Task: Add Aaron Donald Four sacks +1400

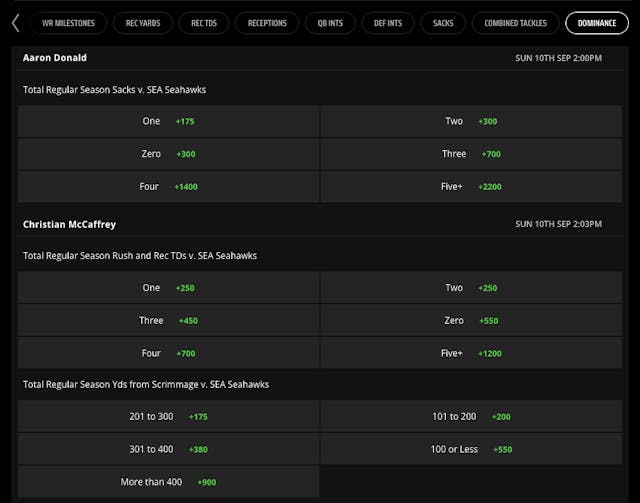Action: pos(168,187)
